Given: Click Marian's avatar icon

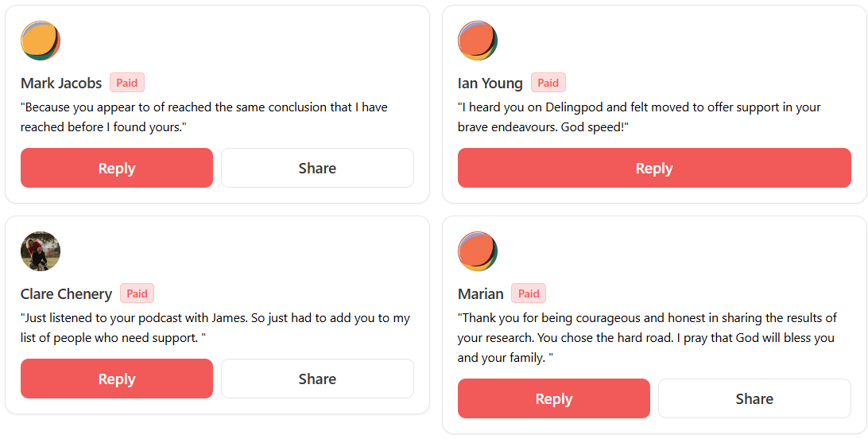Looking at the screenshot, I should (478, 251).
